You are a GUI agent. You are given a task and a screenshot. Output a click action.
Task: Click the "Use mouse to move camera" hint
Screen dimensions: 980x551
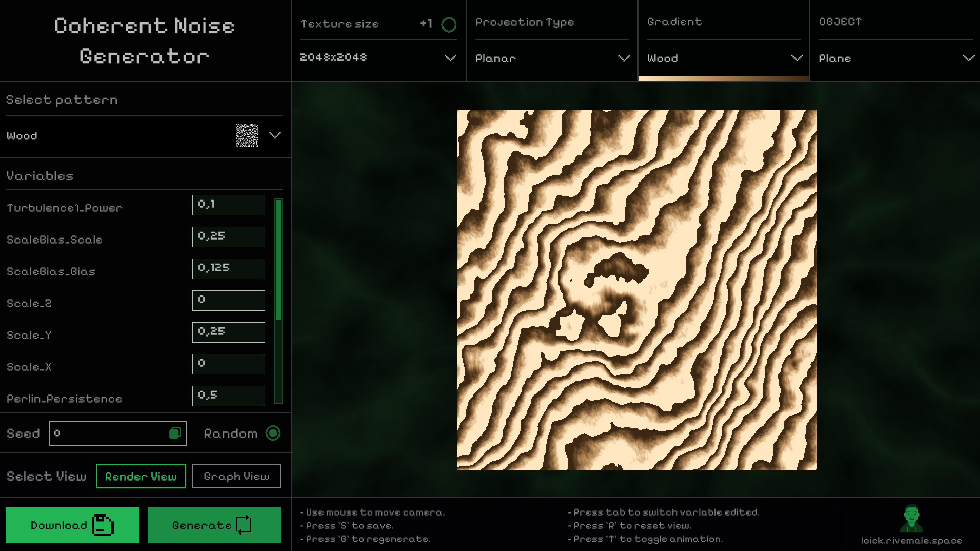coord(372,512)
